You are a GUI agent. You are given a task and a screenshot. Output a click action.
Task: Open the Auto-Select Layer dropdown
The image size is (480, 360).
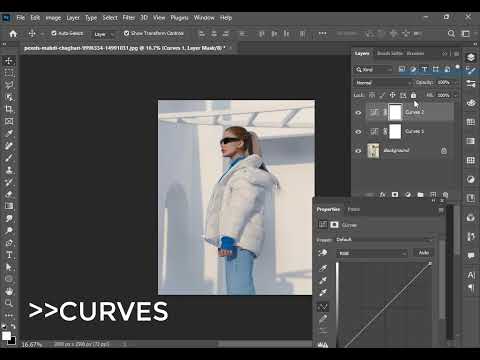point(104,34)
